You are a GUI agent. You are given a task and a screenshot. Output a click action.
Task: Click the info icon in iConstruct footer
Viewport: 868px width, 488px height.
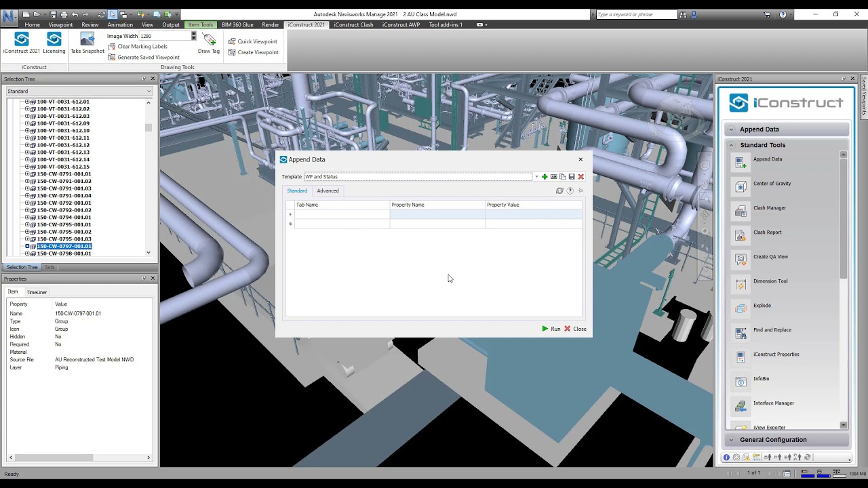[x=726, y=457]
